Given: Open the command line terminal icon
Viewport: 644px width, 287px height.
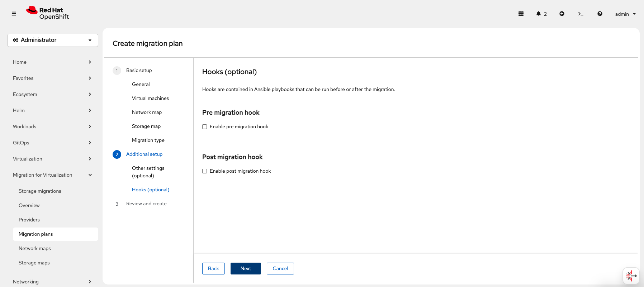Looking at the screenshot, I should click(581, 14).
